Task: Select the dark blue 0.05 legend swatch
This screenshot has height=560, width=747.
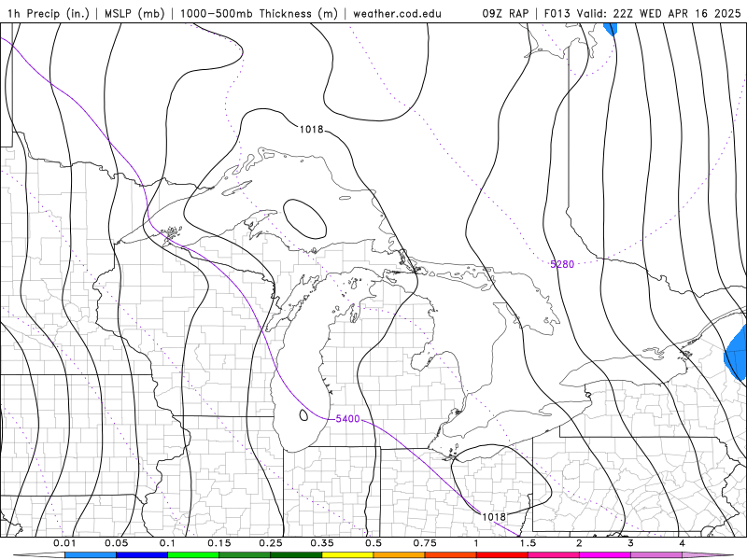Action: (142, 555)
